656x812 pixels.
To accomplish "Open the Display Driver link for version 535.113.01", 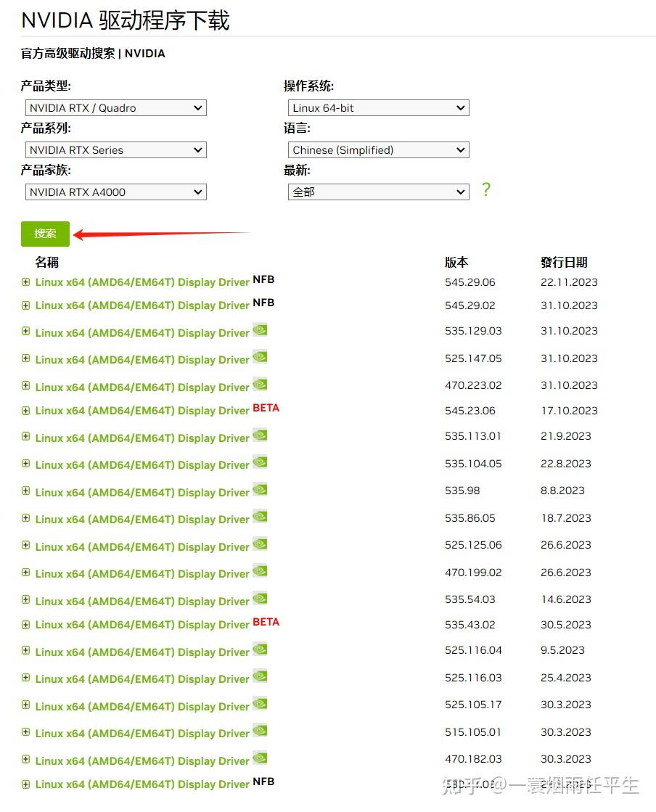I will click(x=142, y=438).
